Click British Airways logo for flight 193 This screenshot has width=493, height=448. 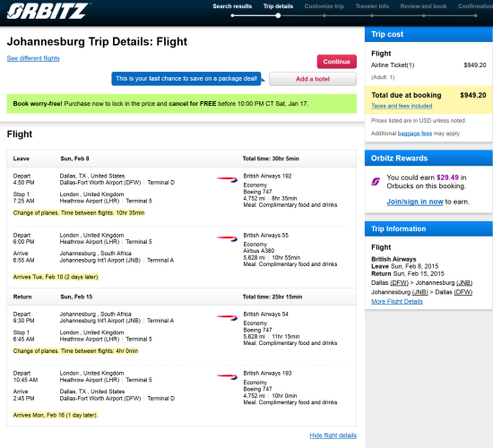click(227, 376)
